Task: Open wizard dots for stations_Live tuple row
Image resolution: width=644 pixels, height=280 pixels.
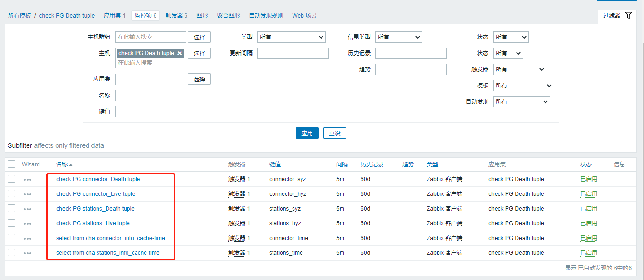Action: [28, 224]
